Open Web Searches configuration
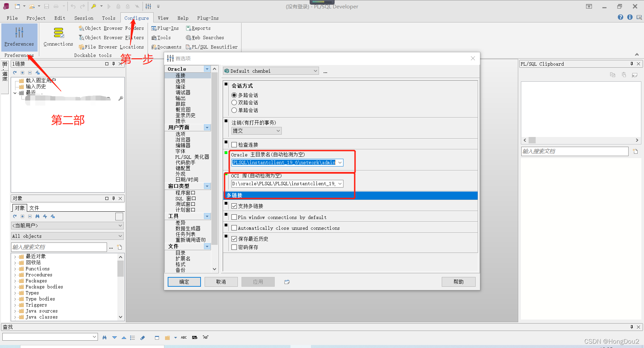Image resolution: width=644 pixels, height=348 pixels. pyautogui.click(x=205, y=38)
